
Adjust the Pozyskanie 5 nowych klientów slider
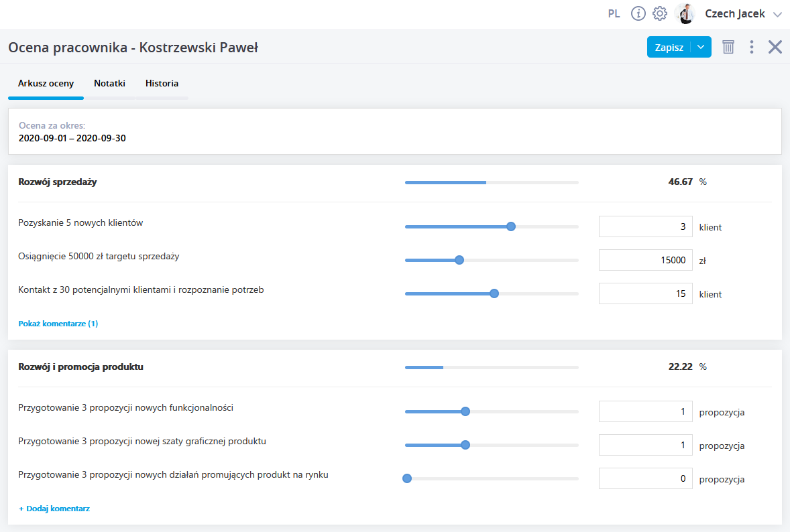pyautogui.click(x=492, y=226)
